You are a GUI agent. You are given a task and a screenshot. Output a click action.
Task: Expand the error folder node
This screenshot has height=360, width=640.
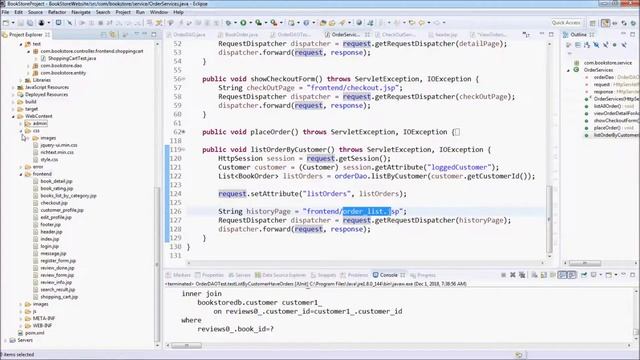tap(21, 167)
